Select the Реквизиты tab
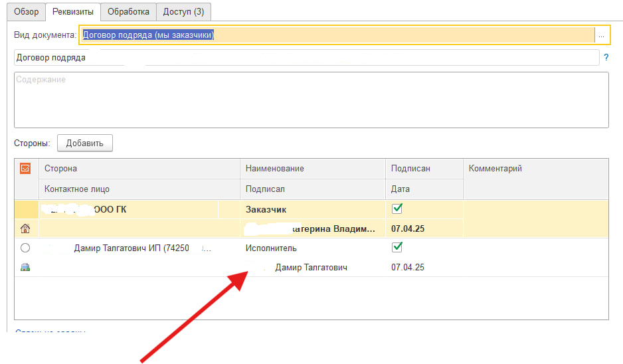The height and width of the screenshot is (364, 623). coord(72,11)
